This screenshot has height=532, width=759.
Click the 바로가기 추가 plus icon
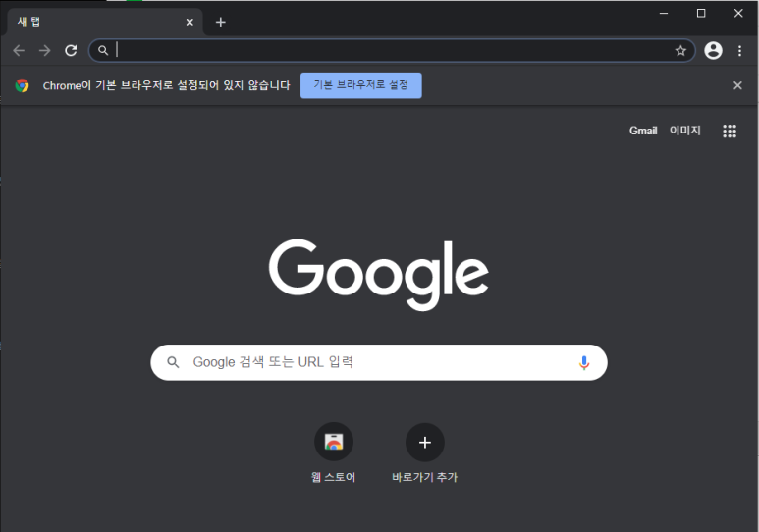click(425, 442)
